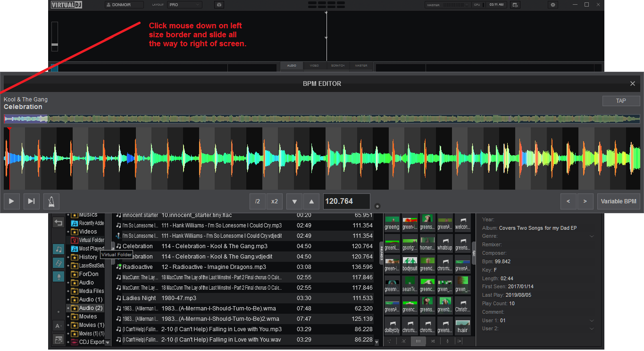Start playback in the BPM Editor
Viewport: 644px width, 351px height.
(x=11, y=201)
